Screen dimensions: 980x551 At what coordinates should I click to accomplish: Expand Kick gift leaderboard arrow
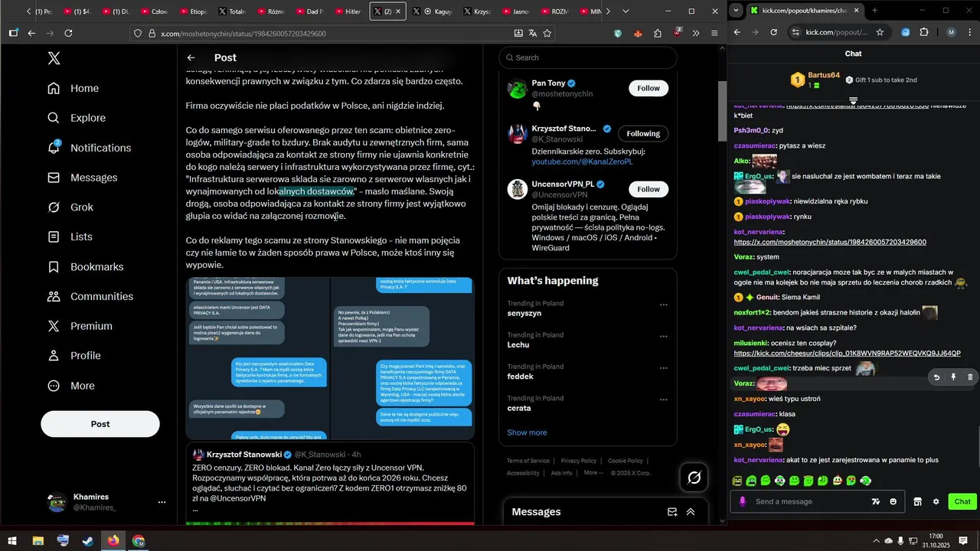coord(853,101)
